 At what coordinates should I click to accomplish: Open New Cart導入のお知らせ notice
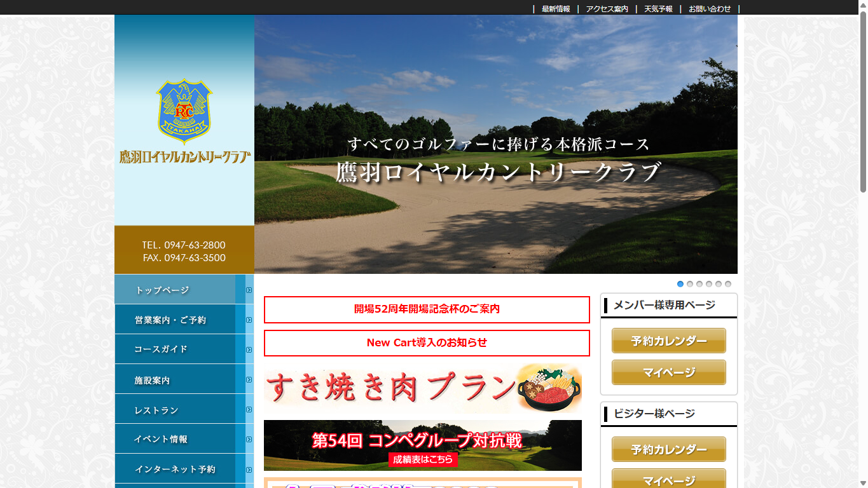427,343
